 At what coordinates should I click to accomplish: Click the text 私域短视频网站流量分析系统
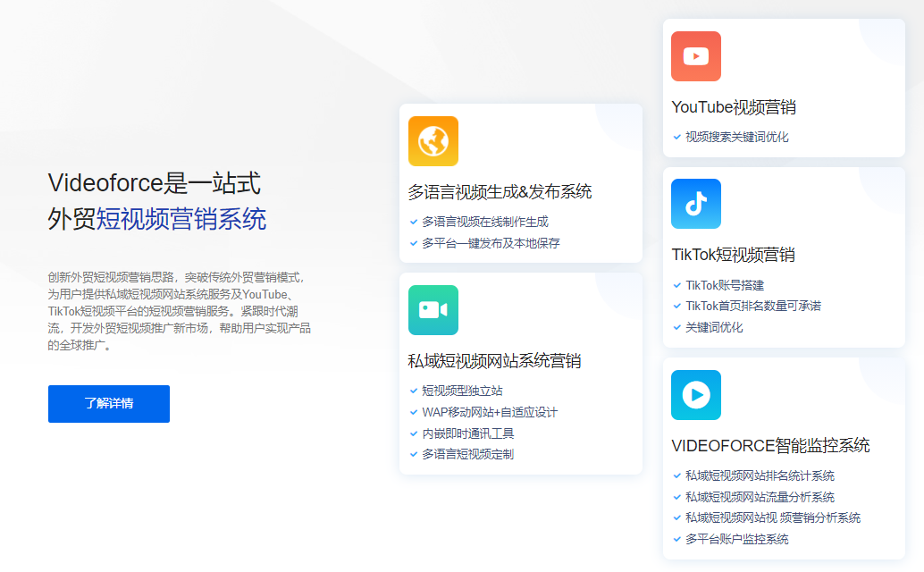pyautogui.click(x=760, y=497)
